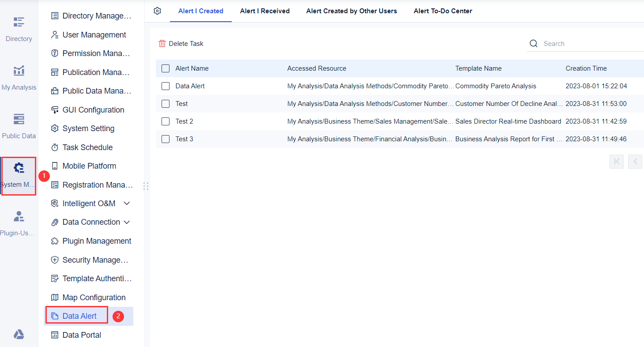Select all alerts with header checkbox
The width and height of the screenshot is (644, 347).
tap(165, 68)
